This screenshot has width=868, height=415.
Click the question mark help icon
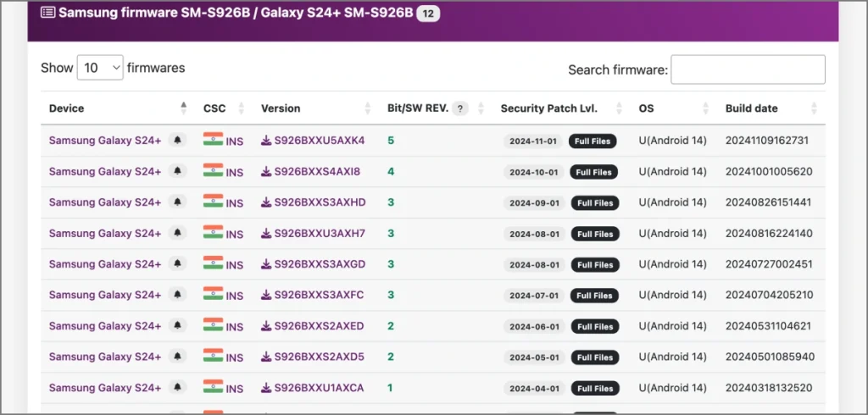coord(460,108)
